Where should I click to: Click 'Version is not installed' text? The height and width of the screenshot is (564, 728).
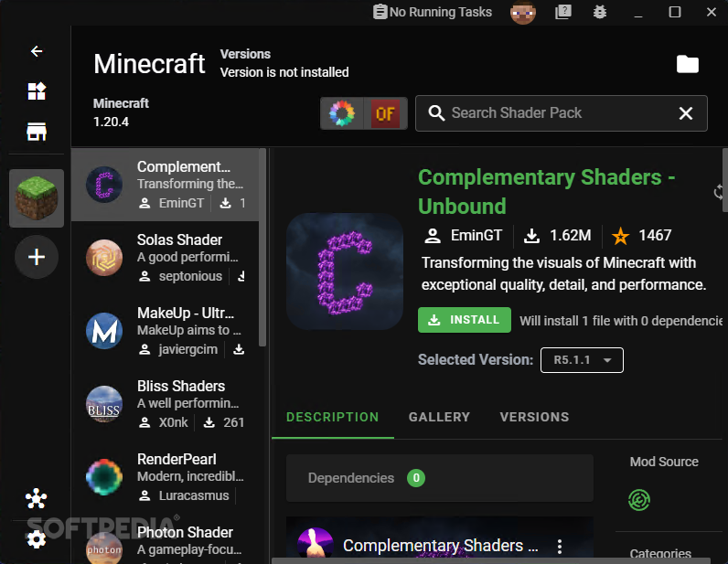tap(284, 72)
